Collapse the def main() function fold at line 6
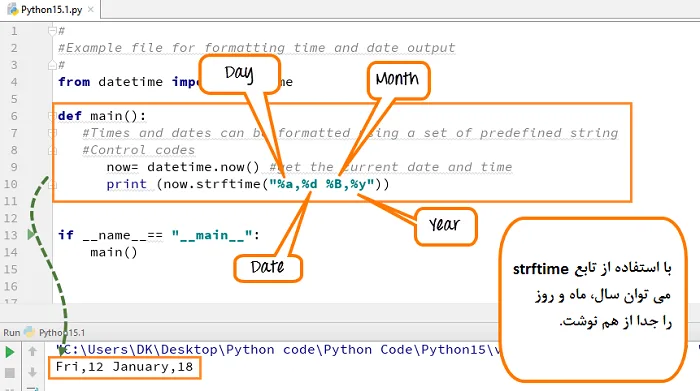The height and width of the screenshot is (391, 700). [52, 116]
